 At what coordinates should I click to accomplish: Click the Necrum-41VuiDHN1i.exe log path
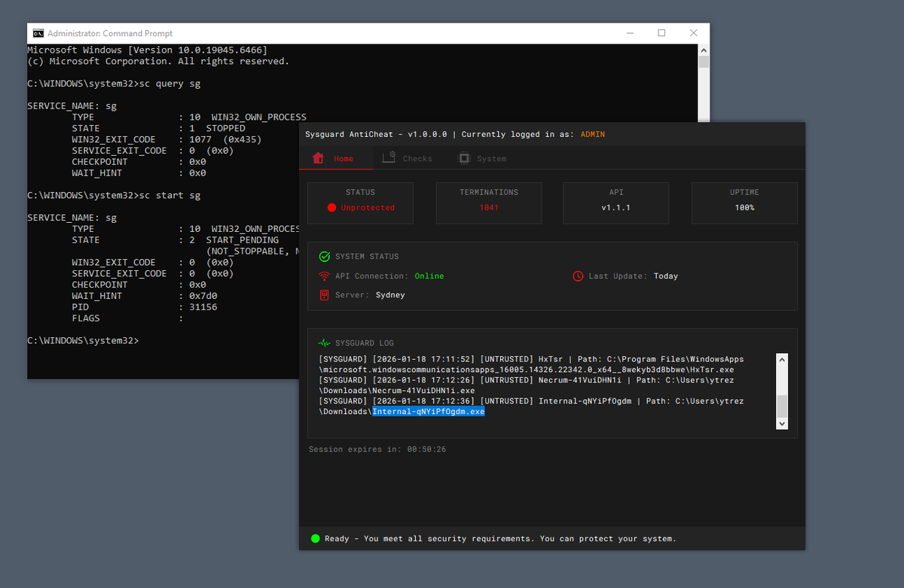(x=397, y=391)
